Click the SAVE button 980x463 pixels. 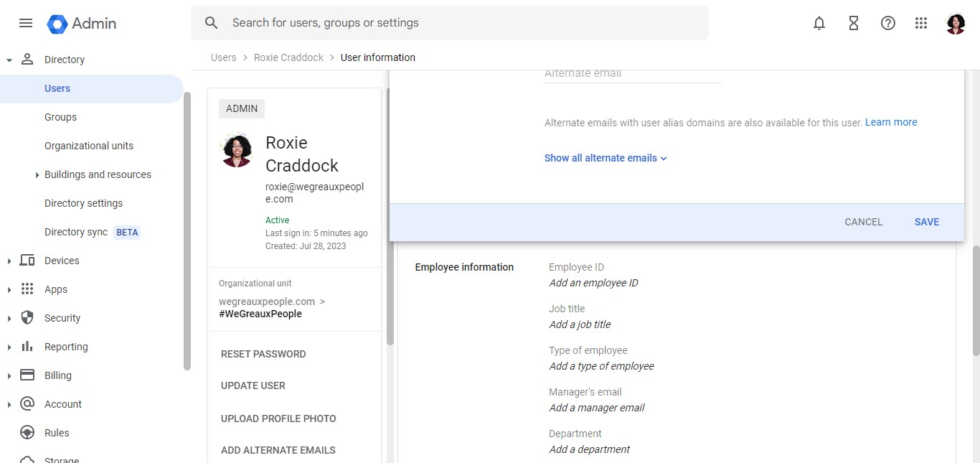926,222
